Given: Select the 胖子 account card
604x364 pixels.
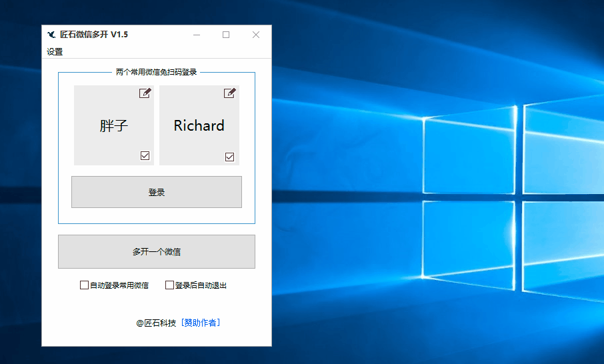Looking at the screenshot, I should tap(114, 125).
